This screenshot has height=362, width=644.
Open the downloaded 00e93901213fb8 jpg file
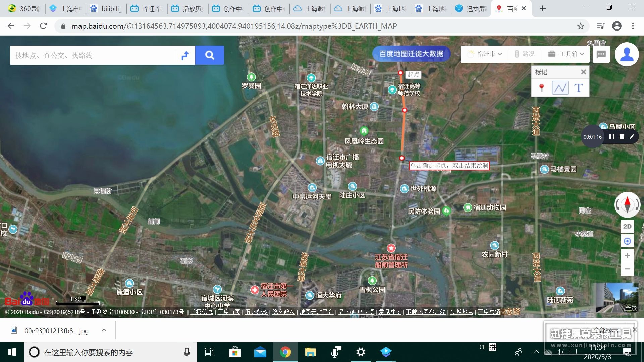click(x=50, y=331)
